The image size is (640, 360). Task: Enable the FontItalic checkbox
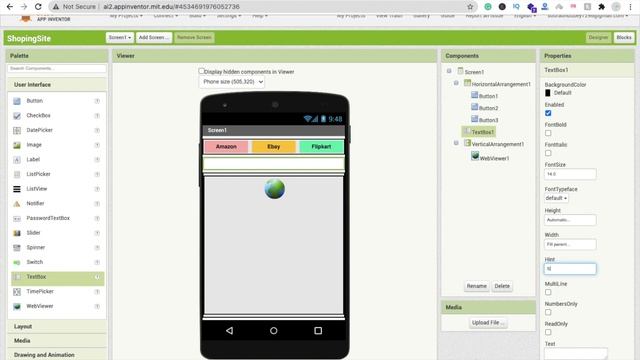(x=548, y=153)
